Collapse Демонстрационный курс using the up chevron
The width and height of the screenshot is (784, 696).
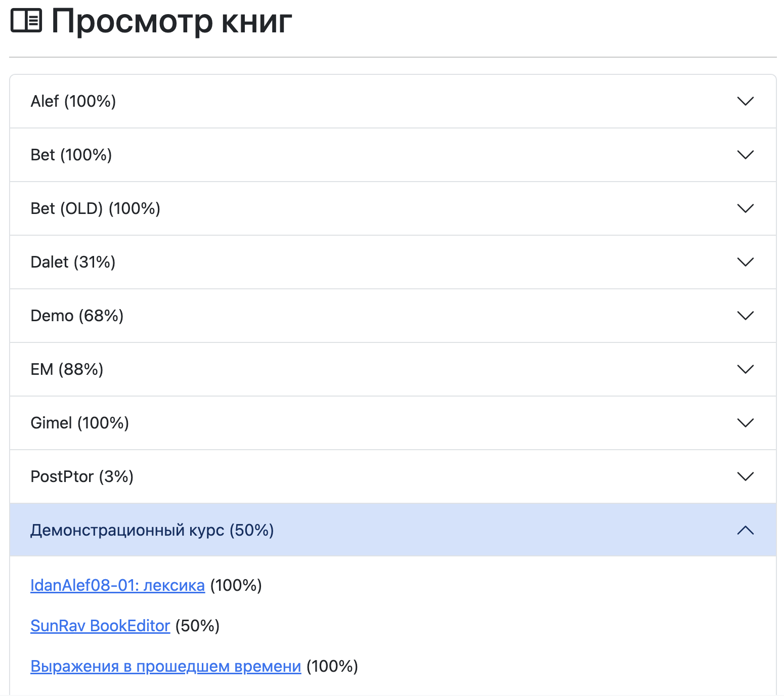point(745,530)
